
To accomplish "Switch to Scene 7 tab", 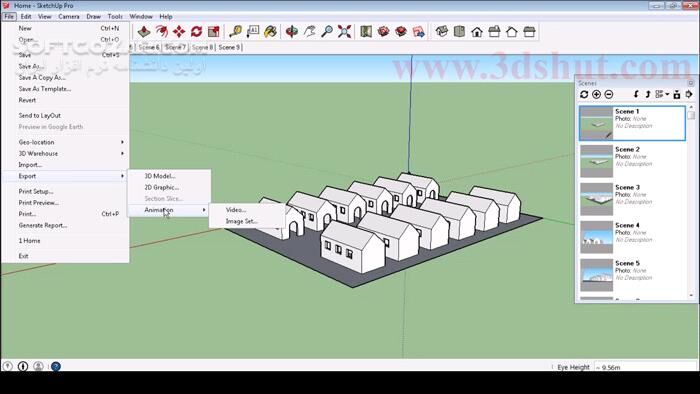I will (x=175, y=47).
